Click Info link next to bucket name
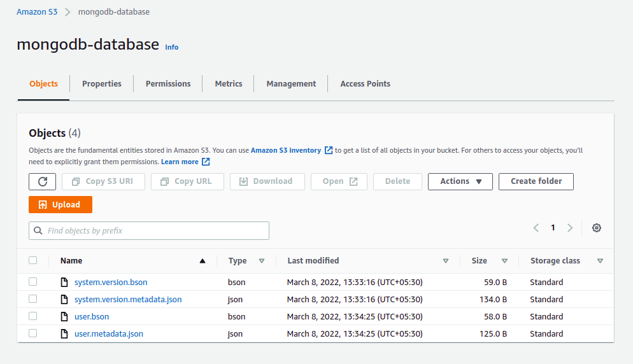Viewport: 633px width, 364px height. (171, 47)
